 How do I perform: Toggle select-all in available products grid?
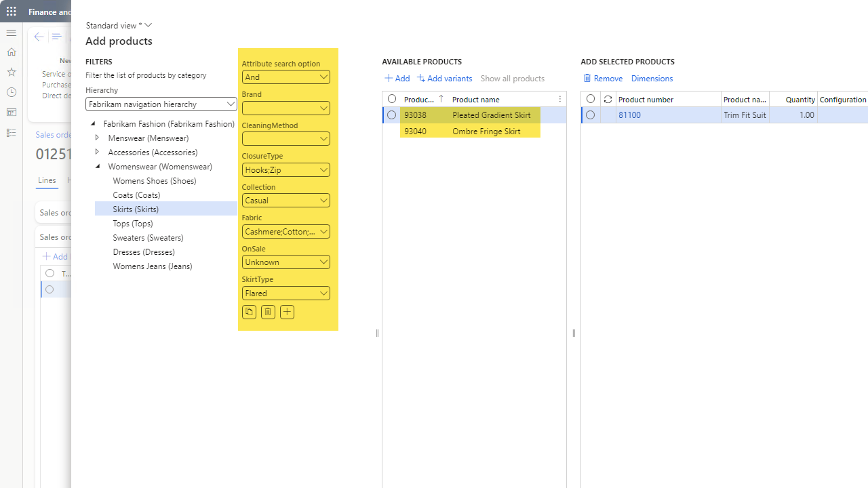(391, 99)
